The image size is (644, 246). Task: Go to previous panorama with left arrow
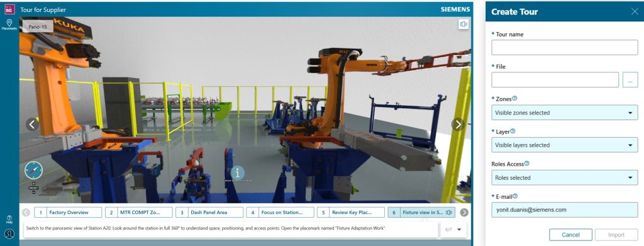[33, 125]
